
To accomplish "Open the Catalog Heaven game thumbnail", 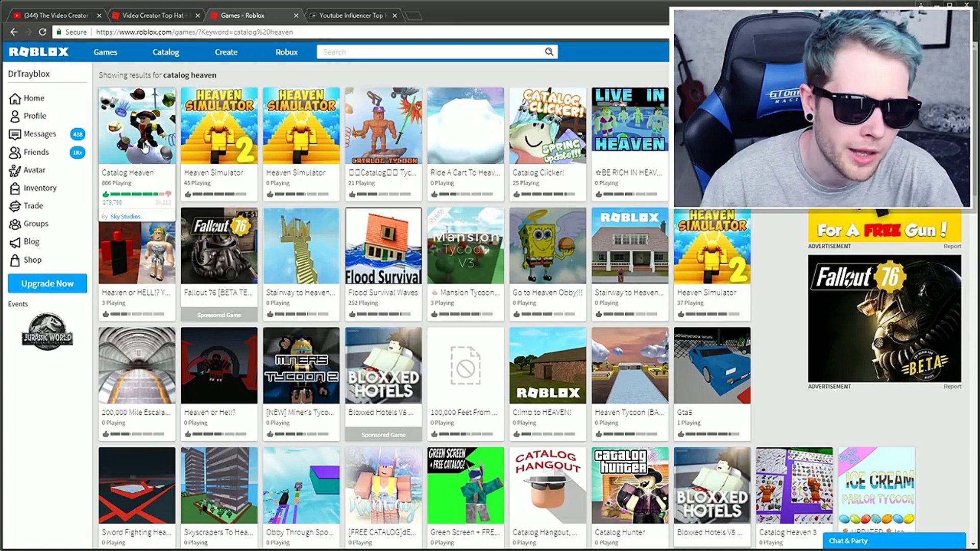I will (x=137, y=126).
